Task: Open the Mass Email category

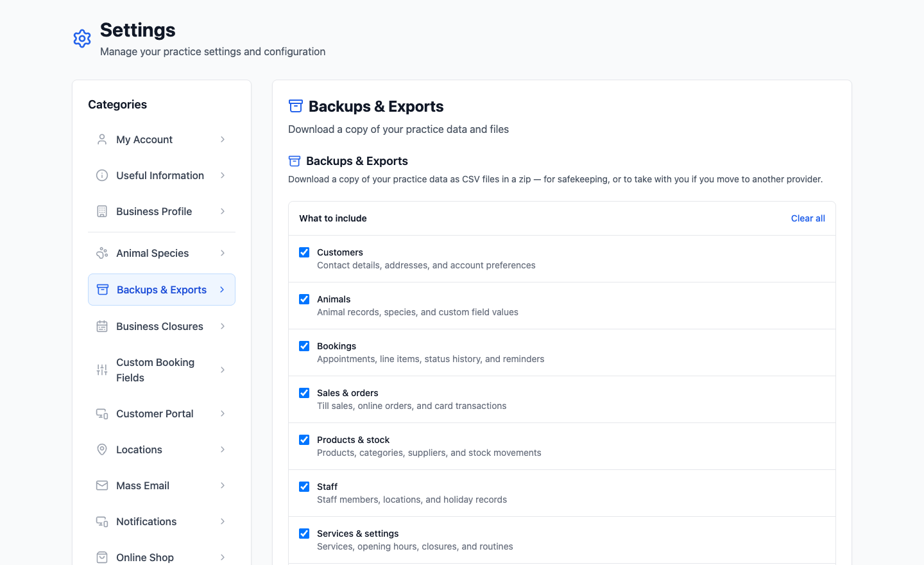Action: click(x=162, y=485)
